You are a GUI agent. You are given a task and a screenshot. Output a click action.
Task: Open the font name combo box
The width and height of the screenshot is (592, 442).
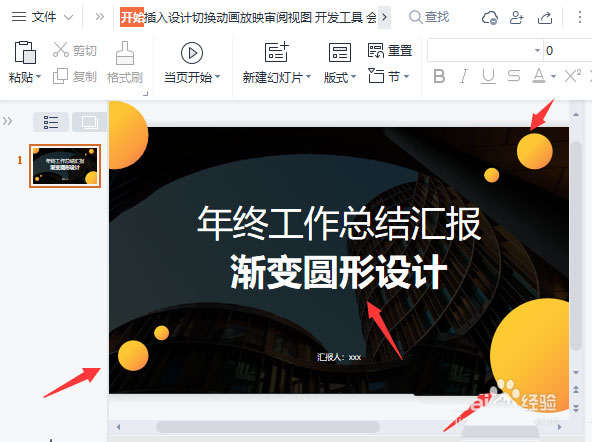(x=485, y=50)
